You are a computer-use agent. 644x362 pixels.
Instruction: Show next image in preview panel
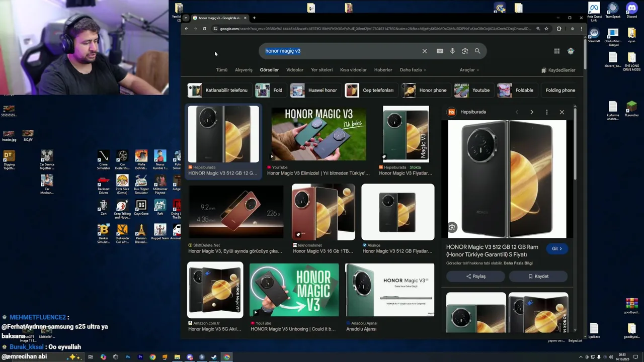(x=532, y=112)
